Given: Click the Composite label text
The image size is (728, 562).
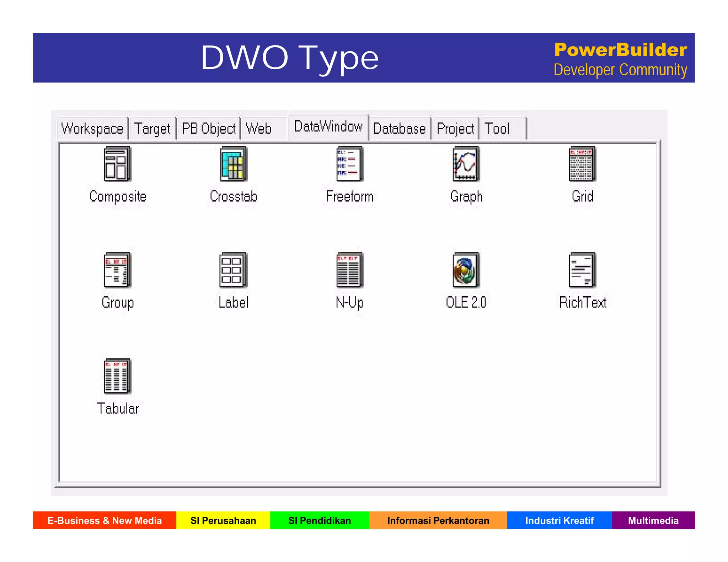Looking at the screenshot, I should 118,196.
